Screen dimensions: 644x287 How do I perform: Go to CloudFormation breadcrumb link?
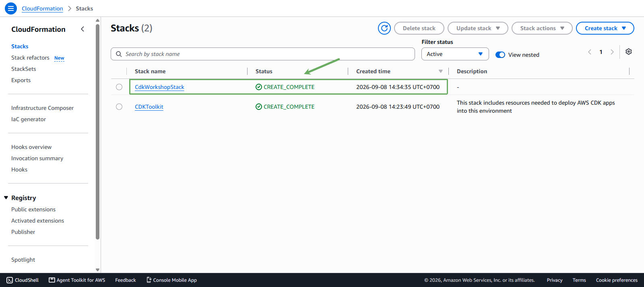pyautogui.click(x=42, y=8)
